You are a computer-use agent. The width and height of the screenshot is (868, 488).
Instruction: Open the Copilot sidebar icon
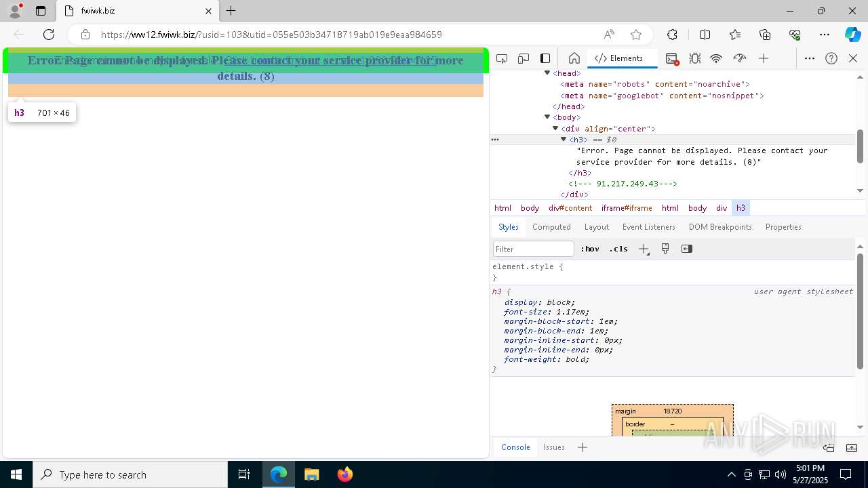(852, 35)
